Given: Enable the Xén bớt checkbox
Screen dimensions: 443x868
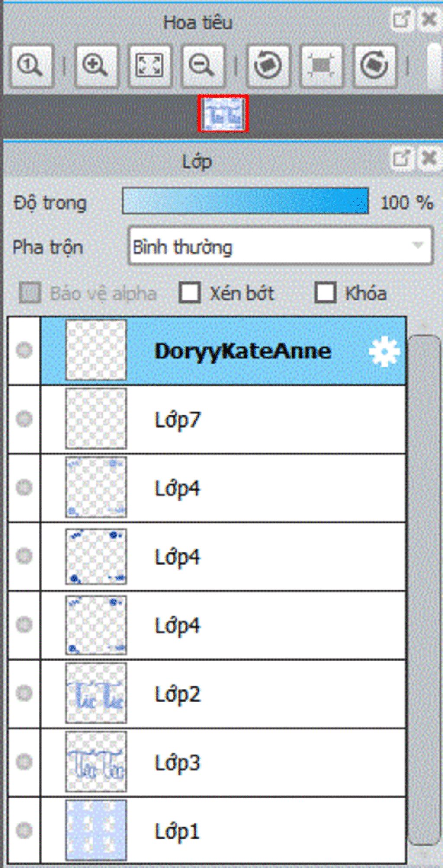Looking at the screenshot, I should (x=190, y=293).
